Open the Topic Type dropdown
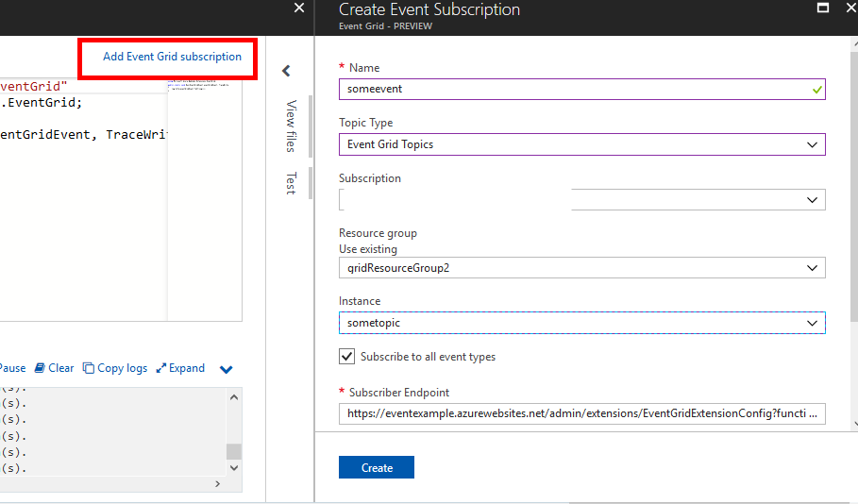 (581, 144)
